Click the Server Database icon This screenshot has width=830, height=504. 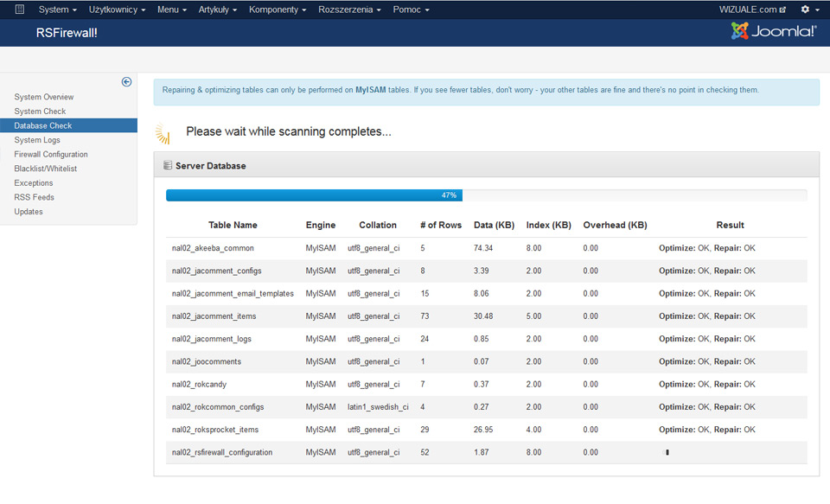point(168,165)
